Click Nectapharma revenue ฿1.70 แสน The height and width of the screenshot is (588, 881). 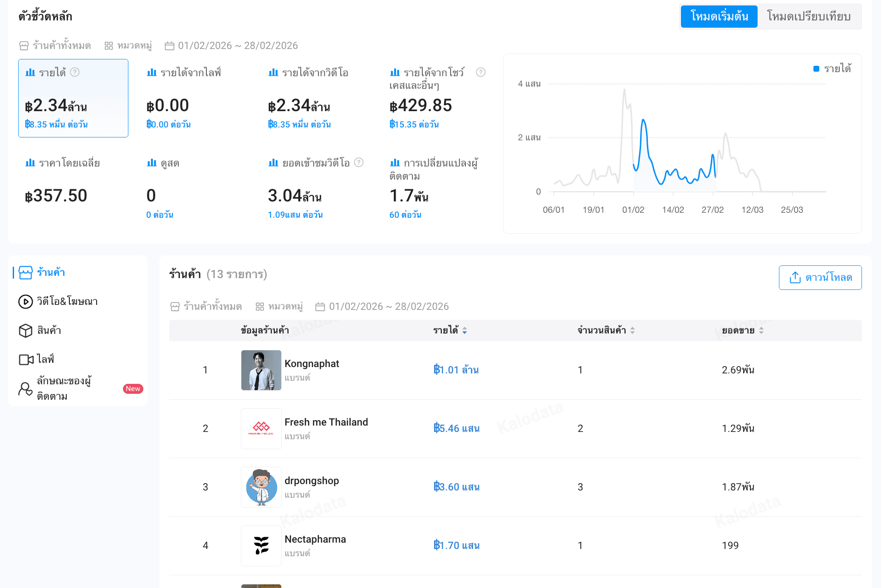(456, 546)
